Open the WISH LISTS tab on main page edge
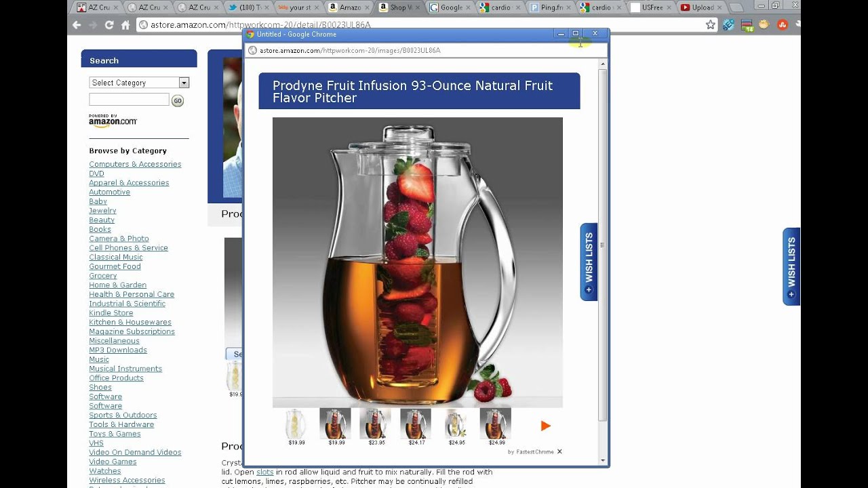 (791, 266)
